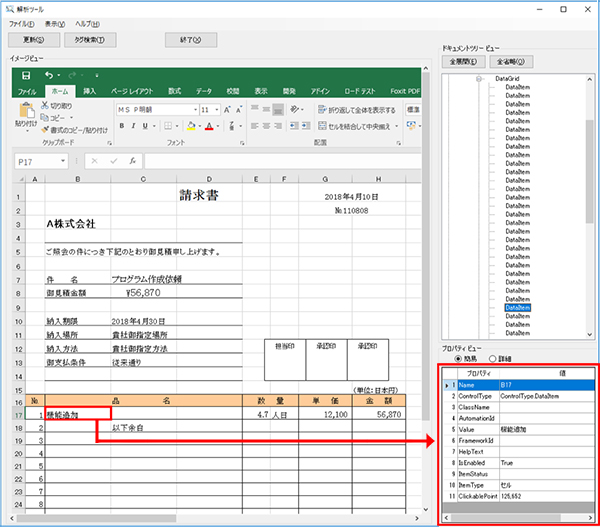
Task: Click the 更新(S) button
Action: coord(34,40)
